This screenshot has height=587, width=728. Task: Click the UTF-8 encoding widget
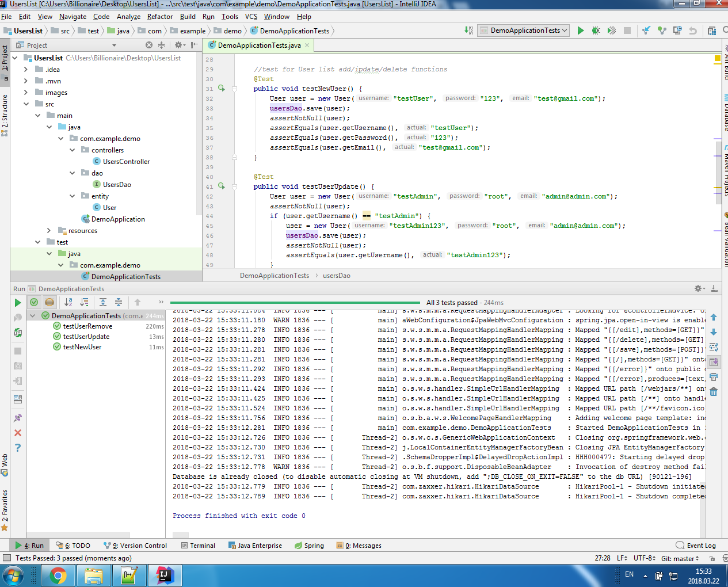click(x=645, y=558)
